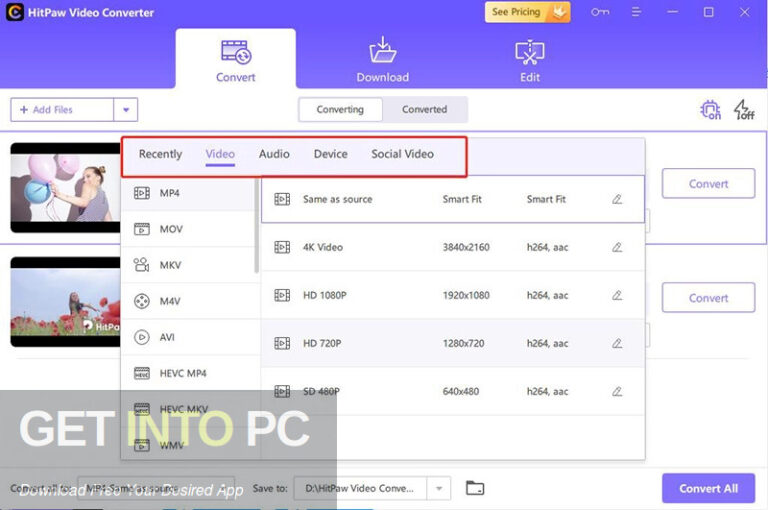Image resolution: width=768 pixels, height=510 pixels.
Task: Choose the HEVC MKV format
Action: point(188,409)
